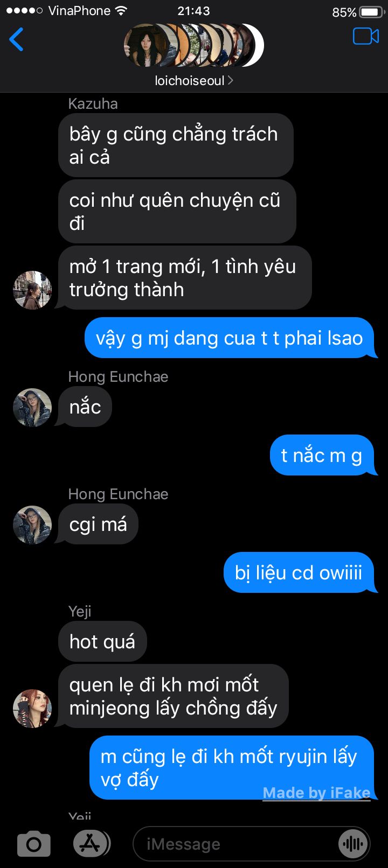The width and height of the screenshot is (388, 868).
Task: Open the camera icon beside message field
Action: (33, 844)
